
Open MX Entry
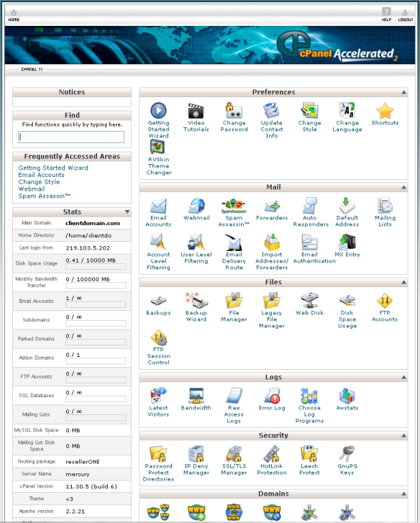[347, 242]
